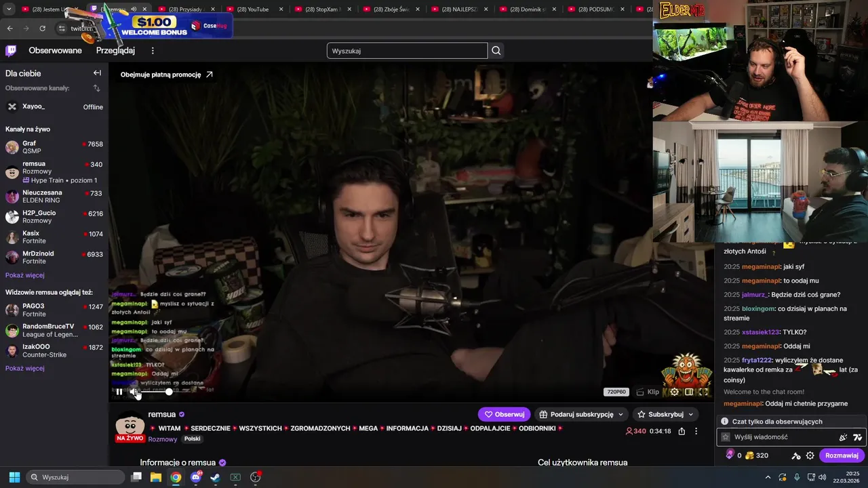Switch to the Jestem YouTube browser tab

pos(51,9)
